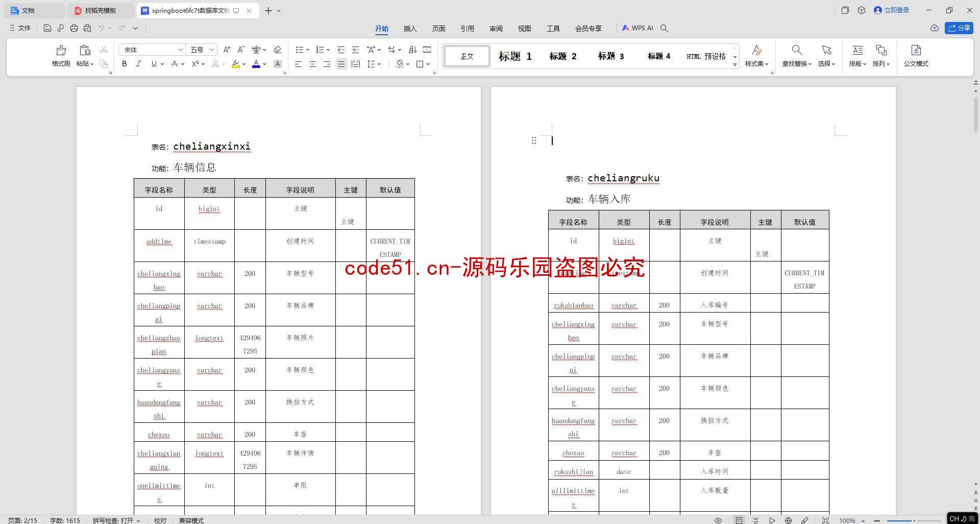Switch to the References (引用) tab
Viewport: 980px width, 524px height.
pyautogui.click(x=468, y=28)
